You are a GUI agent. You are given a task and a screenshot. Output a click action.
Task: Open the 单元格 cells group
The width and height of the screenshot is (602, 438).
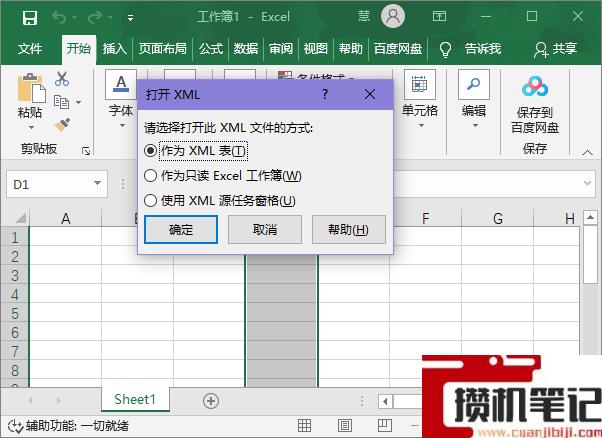coord(420,100)
